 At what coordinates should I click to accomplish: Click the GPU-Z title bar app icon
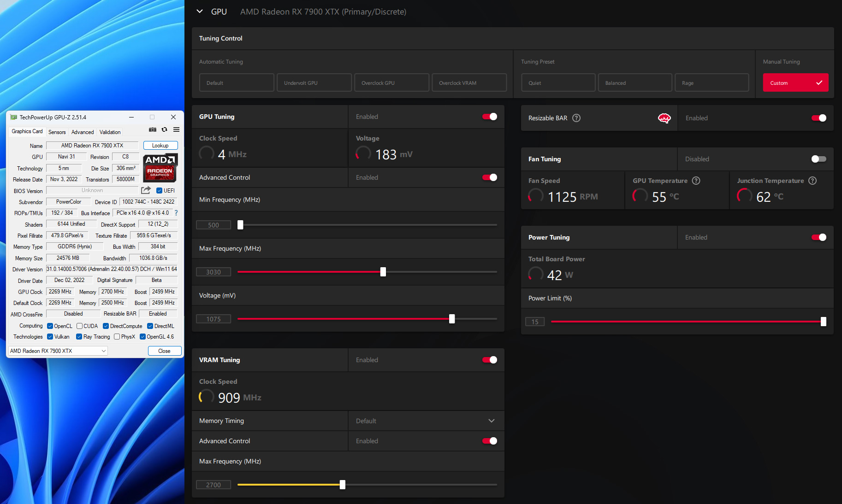tap(13, 117)
